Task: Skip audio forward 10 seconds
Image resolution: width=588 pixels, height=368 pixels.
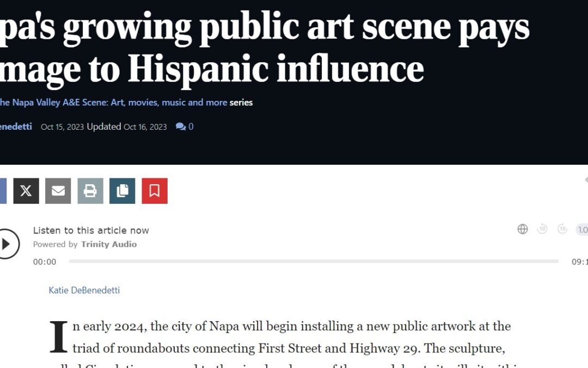Action: [x=562, y=229]
